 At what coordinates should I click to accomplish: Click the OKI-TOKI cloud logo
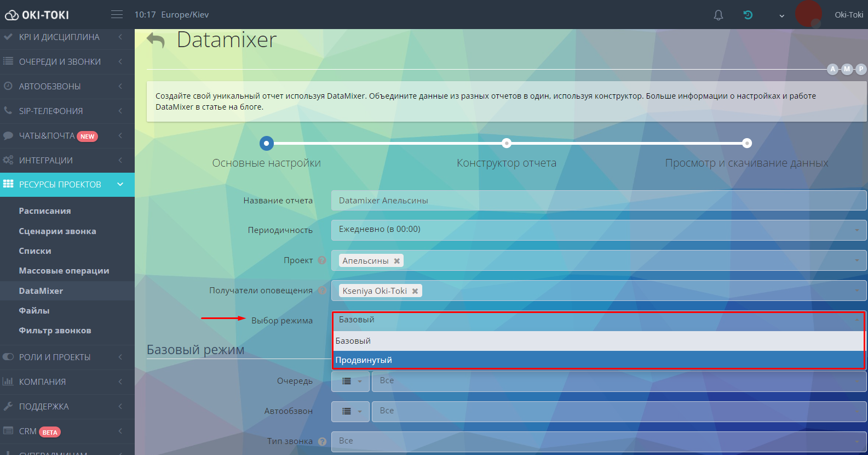[37, 15]
